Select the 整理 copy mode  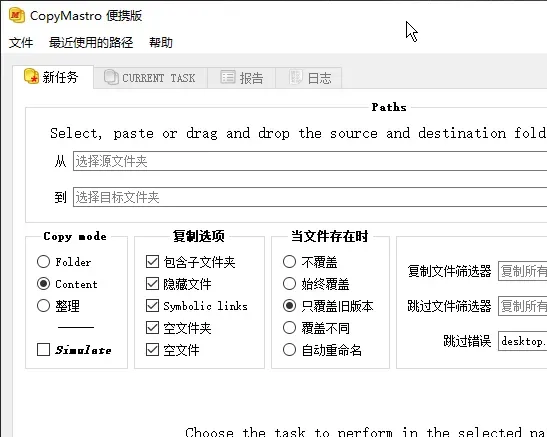pyautogui.click(x=58, y=306)
